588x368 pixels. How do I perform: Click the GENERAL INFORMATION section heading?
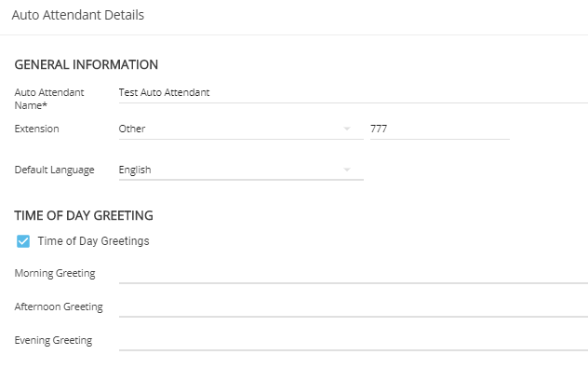pyautogui.click(x=87, y=64)
